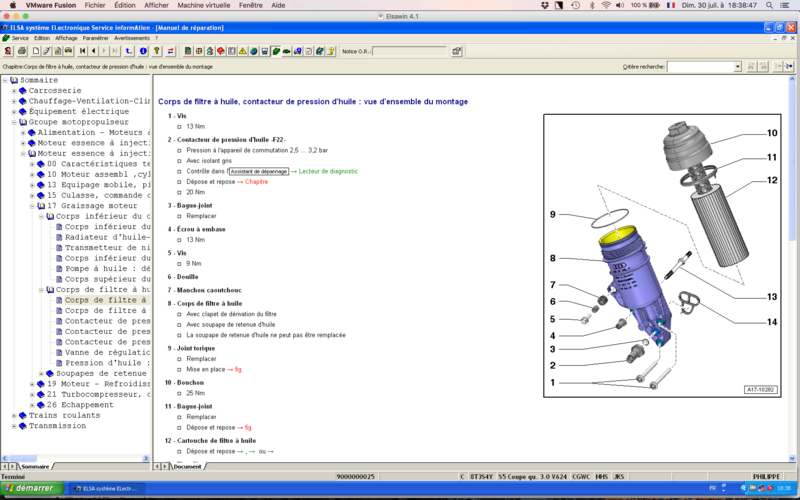Click the blue info icon in the toolbar
The width and height of the screenshot is (800, 500).
[x=143, y=50]
